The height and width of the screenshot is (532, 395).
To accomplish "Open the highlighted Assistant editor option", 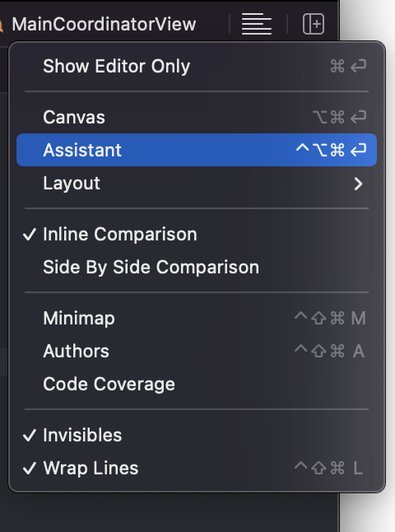I will [x=197, y=150].
